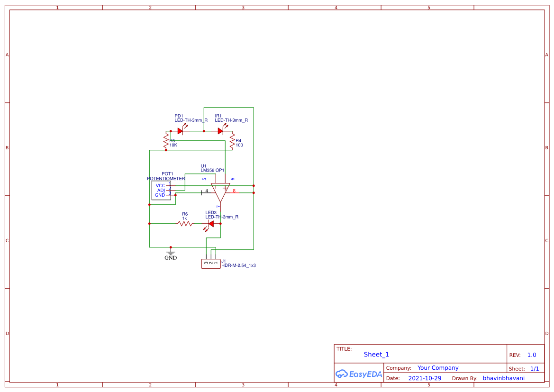Select the IR1 LED symbol
This screenshot has width=554, height=392.
point(220,131)
